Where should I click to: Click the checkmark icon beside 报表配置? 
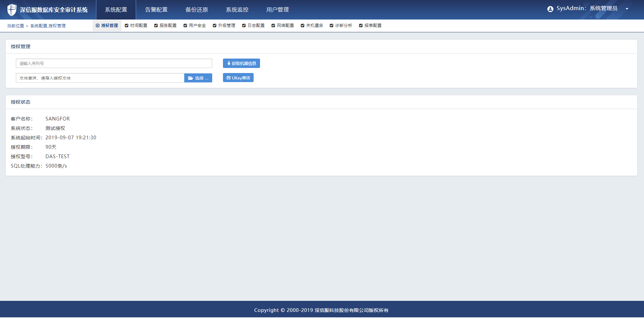pos(361,26)
